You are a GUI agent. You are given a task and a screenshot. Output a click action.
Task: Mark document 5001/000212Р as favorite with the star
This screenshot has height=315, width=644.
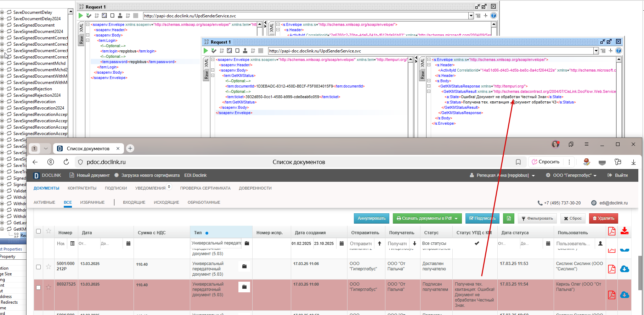pos(49,266)
